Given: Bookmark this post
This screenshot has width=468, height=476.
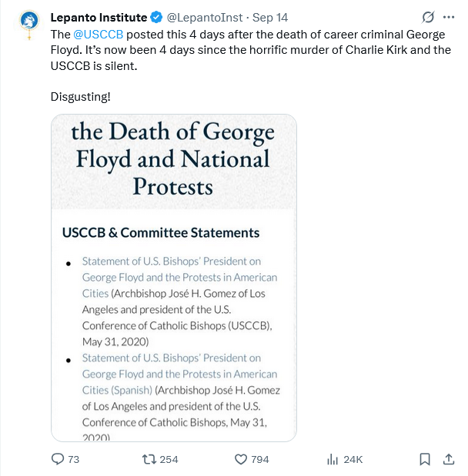Looking at the screenshot, I should [x=425, y=459].
